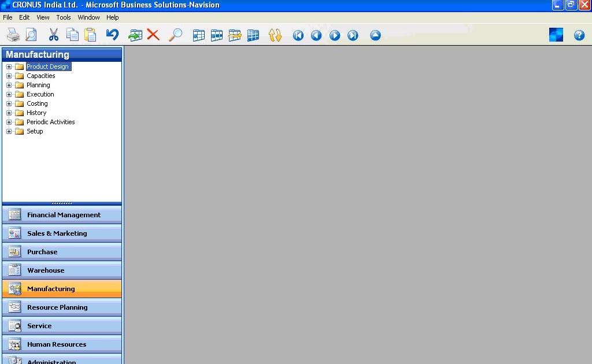Click the Field Filter table icon
The width and height of the screenshot is (592, 364).
[x=199, y=35]
